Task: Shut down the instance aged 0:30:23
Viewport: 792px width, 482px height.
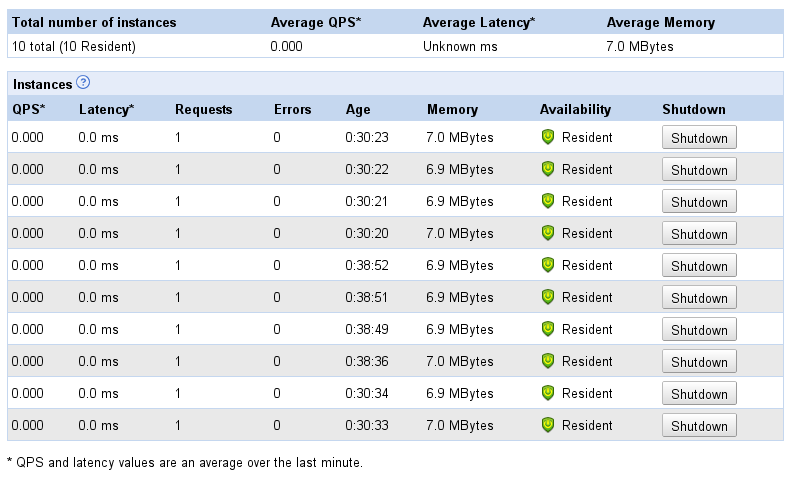Action: point(699,138)
